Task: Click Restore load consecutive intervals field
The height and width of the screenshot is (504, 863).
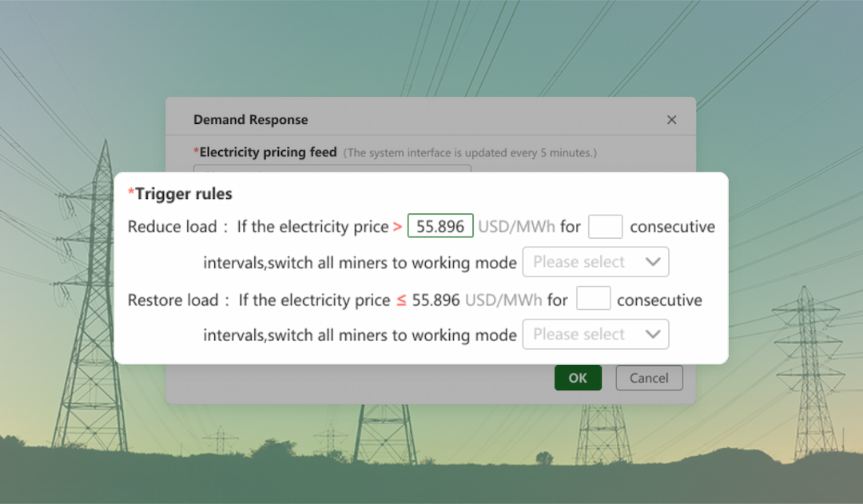Action: [x=593, y=300]
